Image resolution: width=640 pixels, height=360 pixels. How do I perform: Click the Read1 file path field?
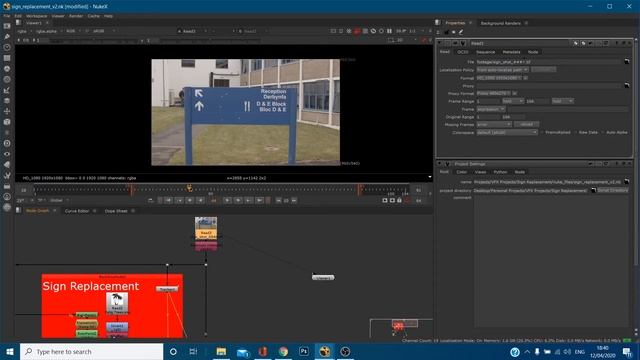[x=549, y=62]
